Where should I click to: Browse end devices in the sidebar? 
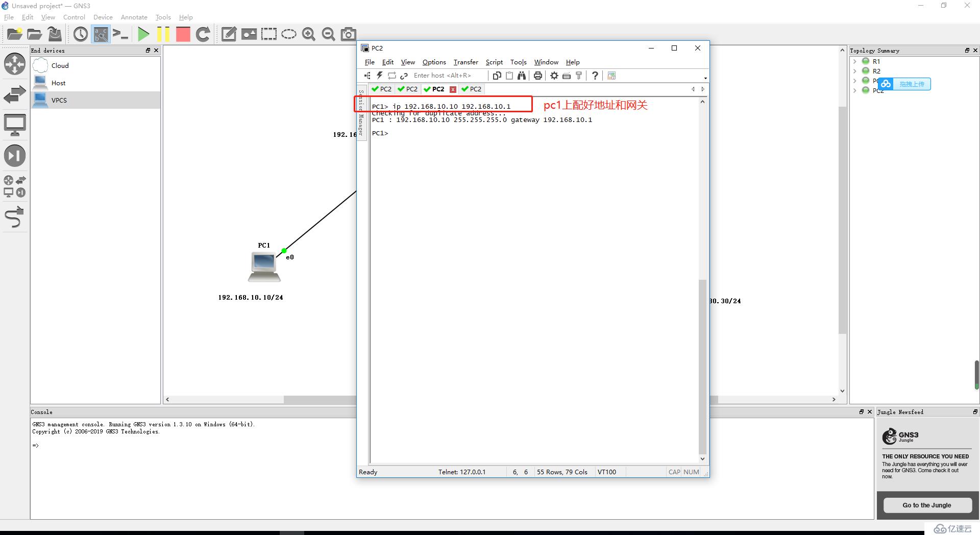point(15,125)
